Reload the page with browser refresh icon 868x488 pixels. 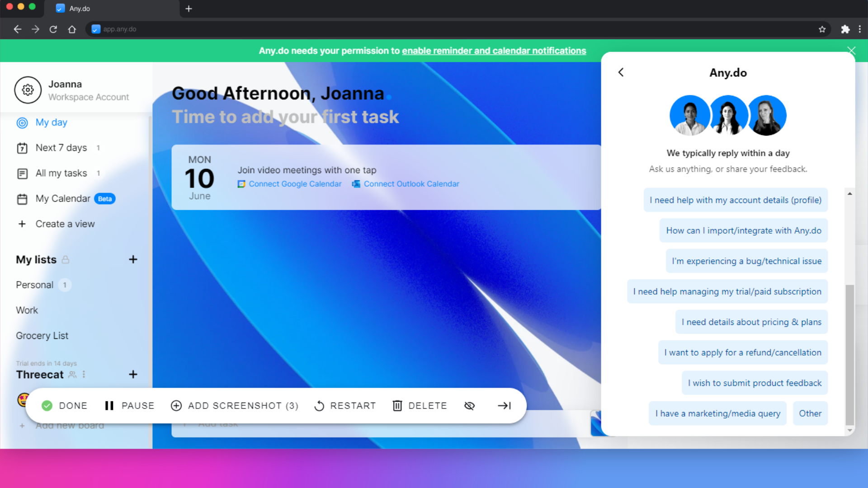click(53, 29)
